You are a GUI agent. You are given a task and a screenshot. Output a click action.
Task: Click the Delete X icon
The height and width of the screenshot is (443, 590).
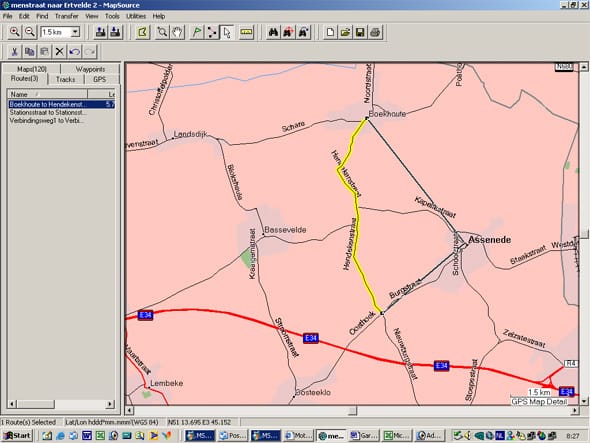coord(59,52)
